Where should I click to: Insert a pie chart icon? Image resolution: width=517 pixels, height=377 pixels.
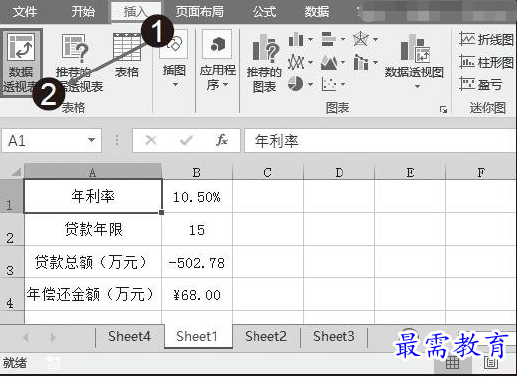point(295,84)
